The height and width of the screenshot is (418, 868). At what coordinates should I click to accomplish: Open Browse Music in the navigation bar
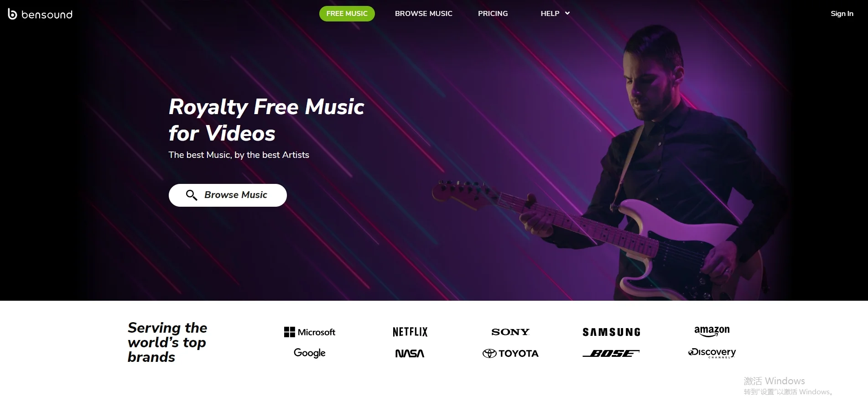click(x=423, y=14)
